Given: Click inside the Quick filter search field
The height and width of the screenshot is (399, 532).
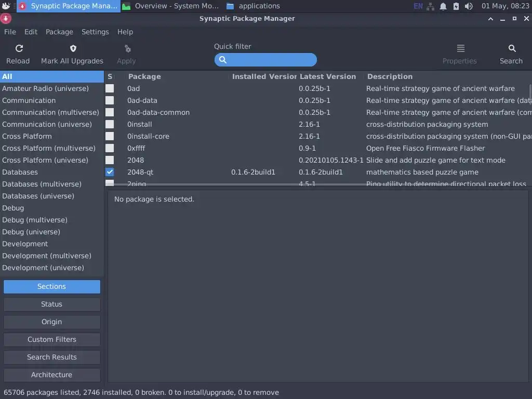Looking at the screenshot, I should pos(265,60).
